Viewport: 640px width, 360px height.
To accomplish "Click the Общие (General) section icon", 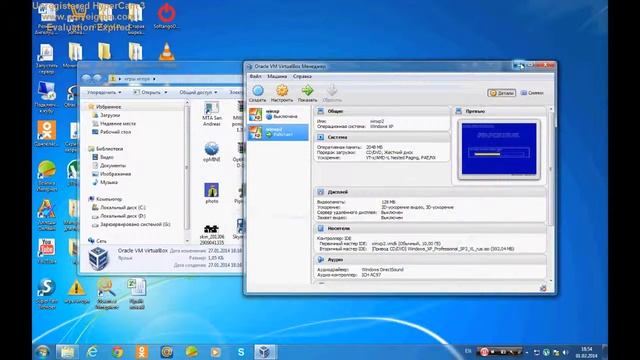I will pos(321,111).
